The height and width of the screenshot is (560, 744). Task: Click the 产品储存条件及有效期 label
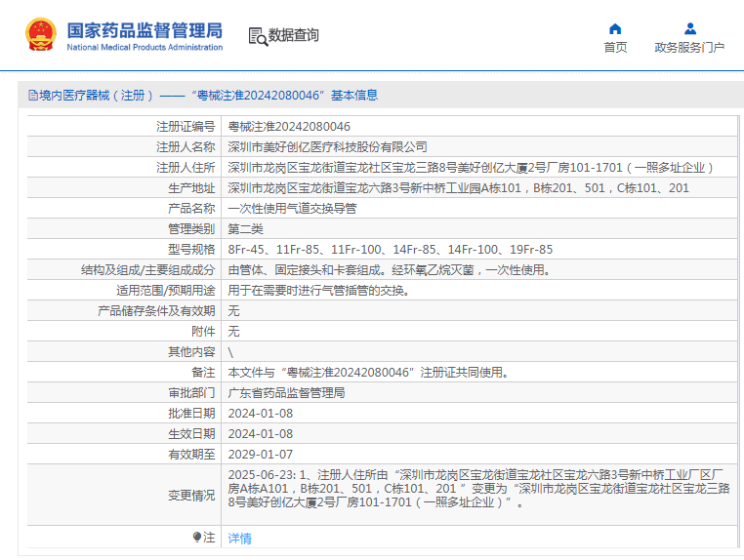click(156, 310)
